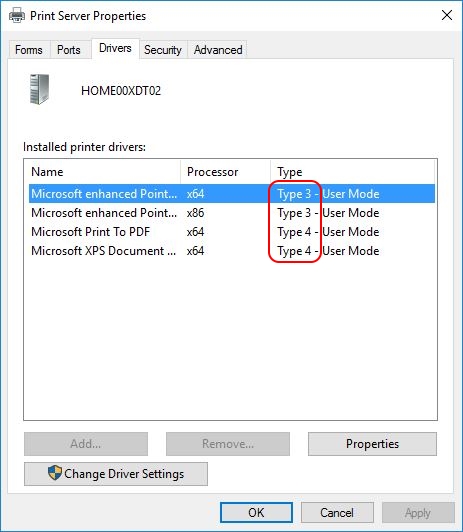Click the Change Driver Settings button
This screenshot has height=532, width=463.
tap(116, 474)
